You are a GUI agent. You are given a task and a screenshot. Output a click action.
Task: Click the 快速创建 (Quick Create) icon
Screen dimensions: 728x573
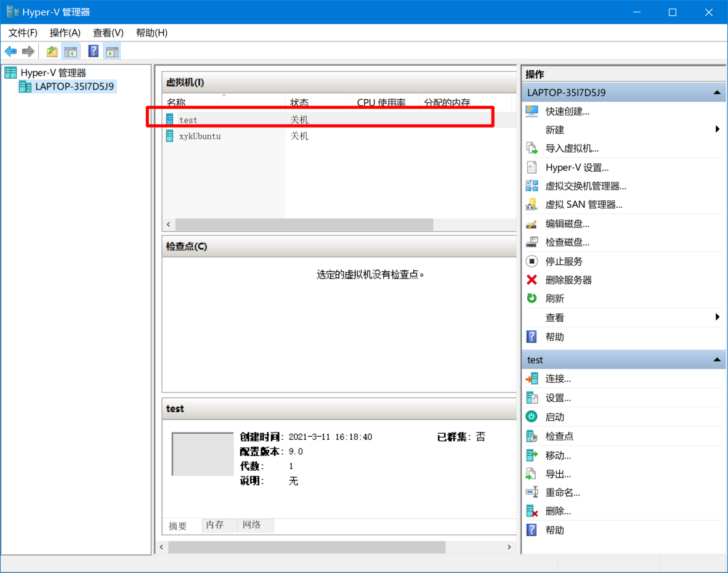coord(532,112)
